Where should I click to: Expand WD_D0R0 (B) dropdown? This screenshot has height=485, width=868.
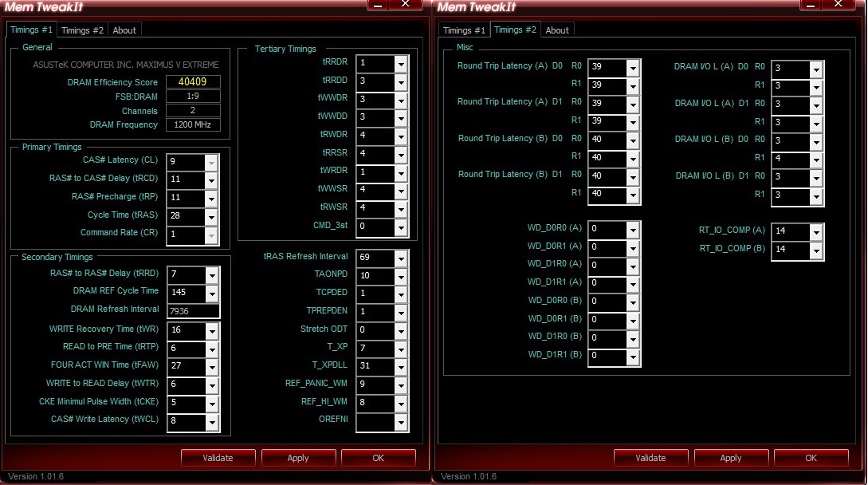(633, 303)
